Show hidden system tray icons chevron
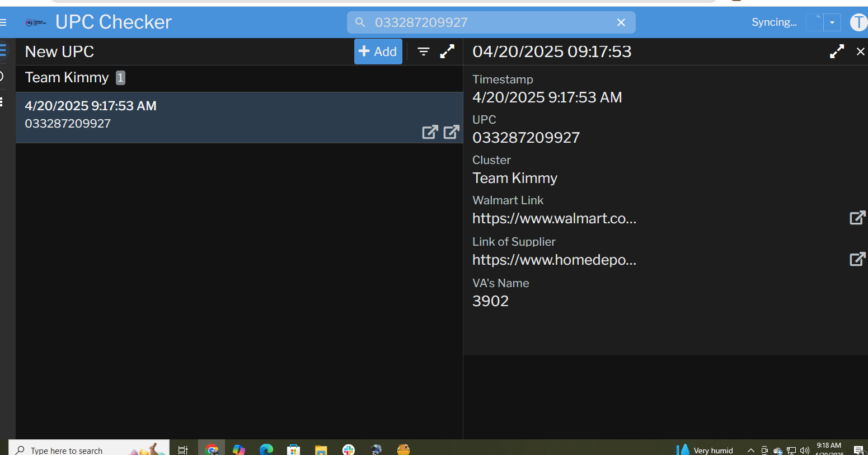Image resolution: width=868 pixels, height=455 pixels. (x=751, y=450)
